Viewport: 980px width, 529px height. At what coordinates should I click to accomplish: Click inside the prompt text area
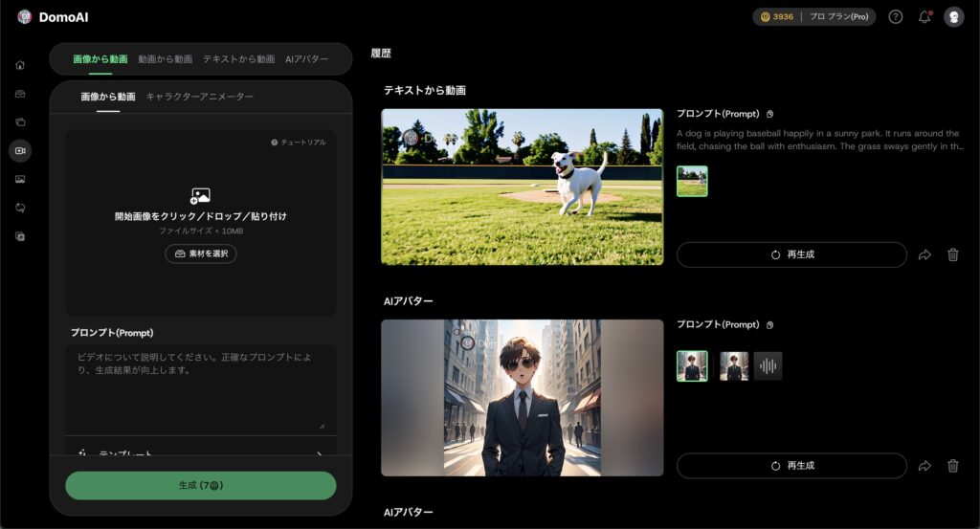pyautogui.click(x=201, y=387)
